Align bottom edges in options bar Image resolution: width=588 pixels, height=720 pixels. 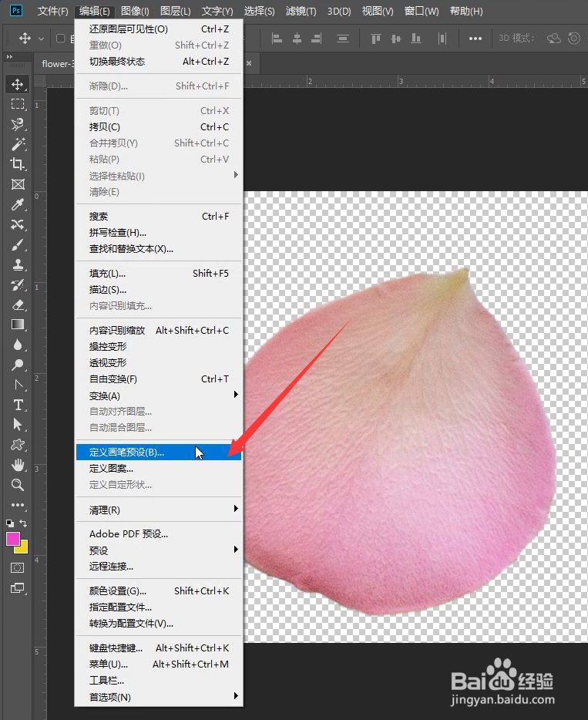click(x=416, y=39)
